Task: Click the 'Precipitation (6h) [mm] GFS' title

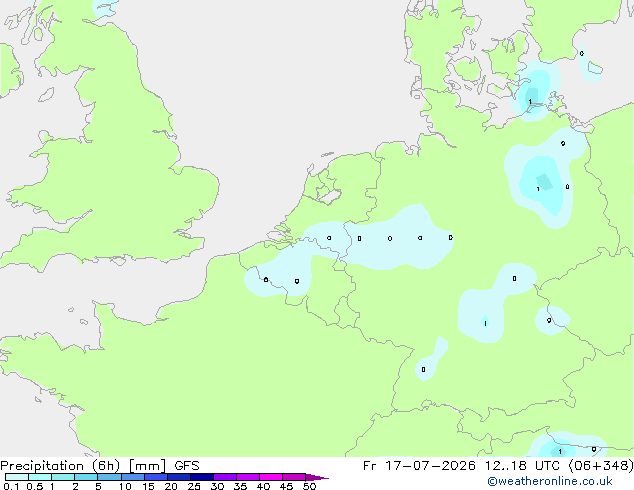Action: pyautogui.click(x=100, y=466)
